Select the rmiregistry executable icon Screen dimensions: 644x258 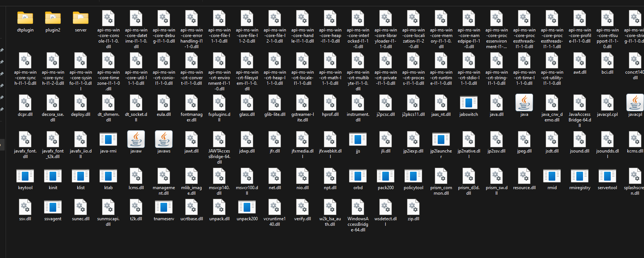pyautogui.click(x=580, y=176)
